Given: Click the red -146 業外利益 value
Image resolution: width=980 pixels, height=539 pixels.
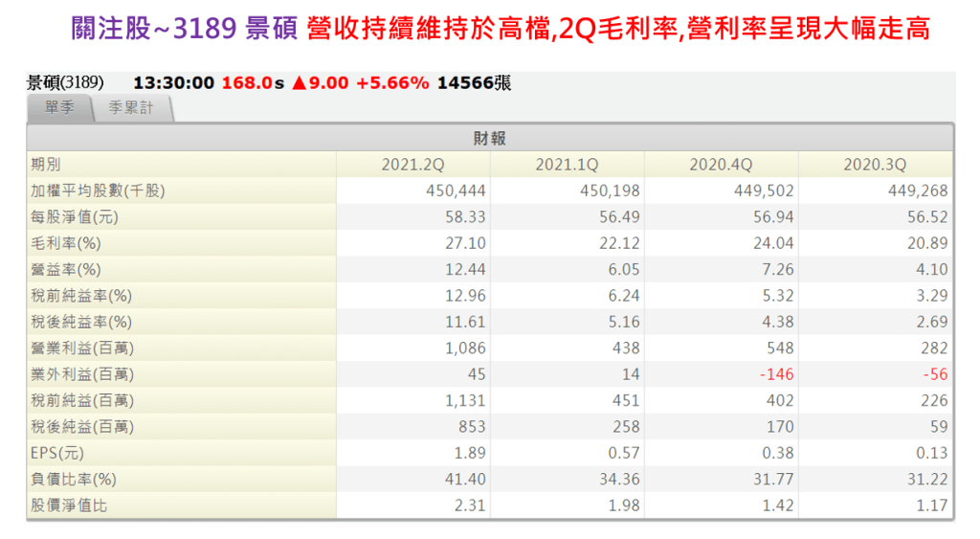Looking at the screenshot, I should tap(774, 374).
